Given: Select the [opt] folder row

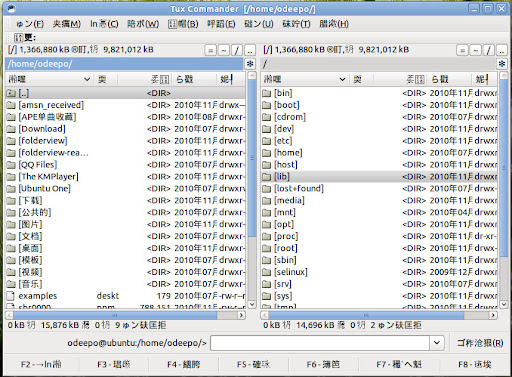Looking at the screenshot, I should point(379,224).
